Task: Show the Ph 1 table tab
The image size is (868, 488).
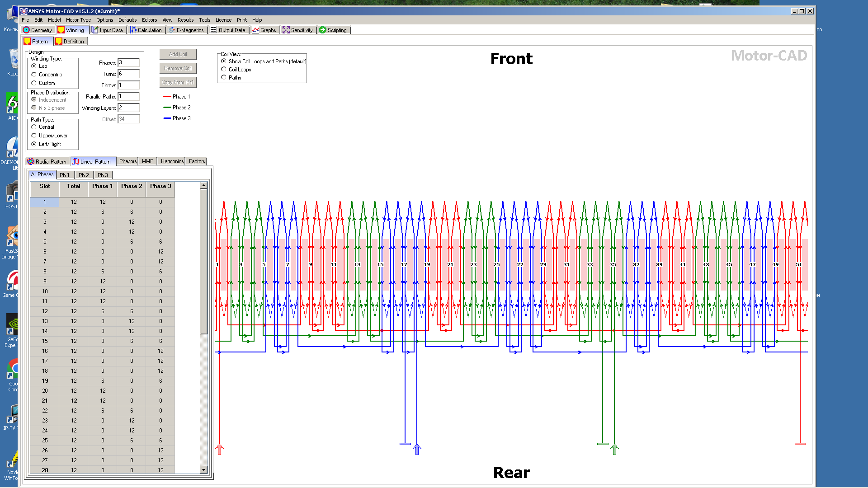Action: pos(65,175)
